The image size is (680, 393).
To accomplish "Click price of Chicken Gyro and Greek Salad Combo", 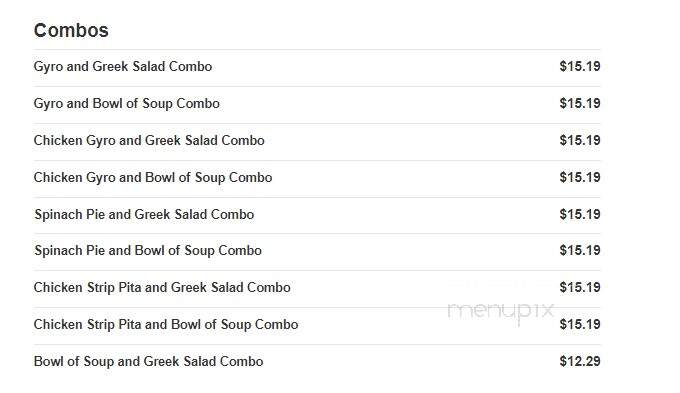I will tap(580, 140).
